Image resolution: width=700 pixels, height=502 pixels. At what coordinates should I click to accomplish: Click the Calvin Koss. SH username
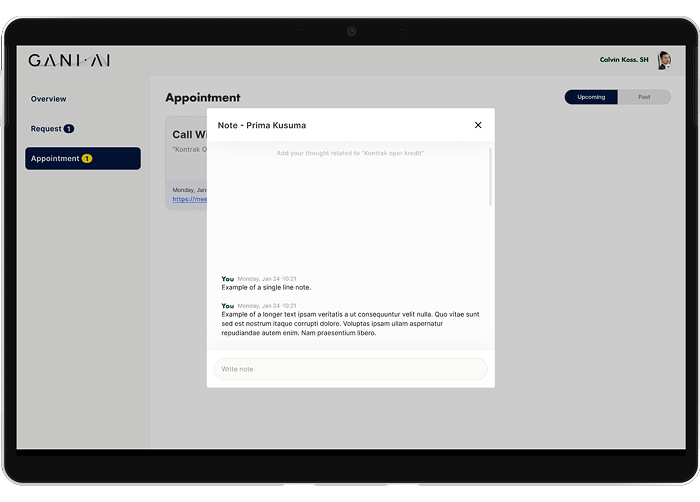pyautogui.click(x=623, y=60)
